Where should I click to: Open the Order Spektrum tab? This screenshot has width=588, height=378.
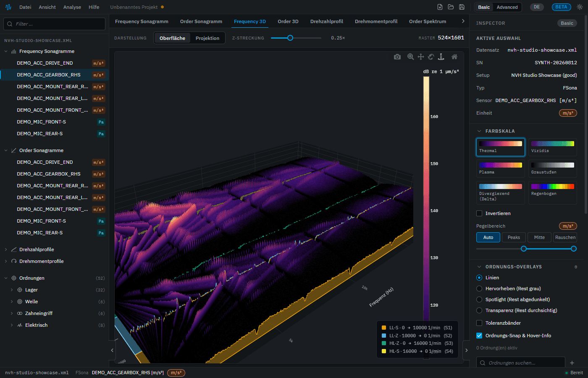[x=428, y=21]
